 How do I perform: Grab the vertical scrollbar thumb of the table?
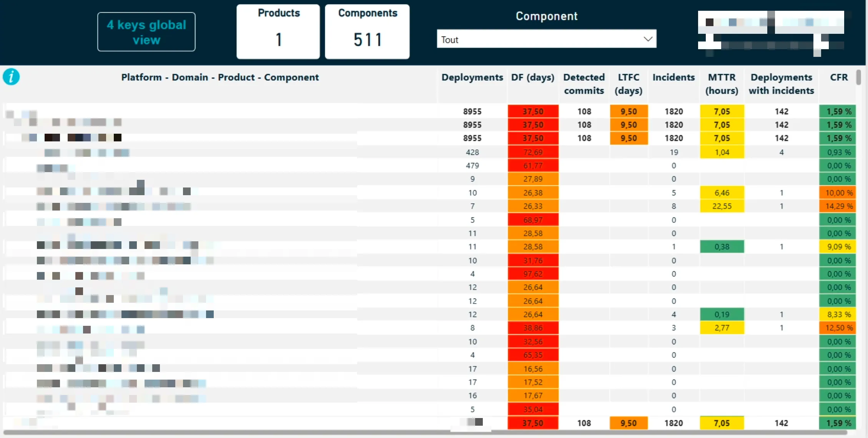click(x=858, y=77)
